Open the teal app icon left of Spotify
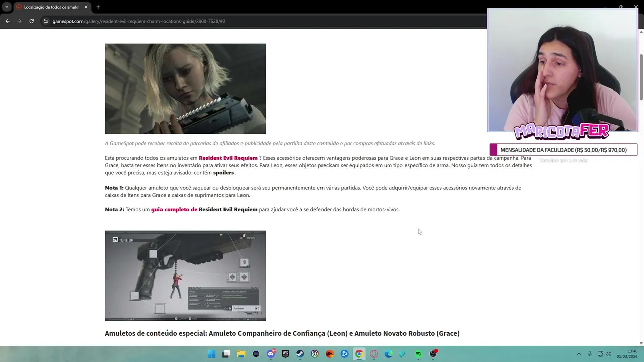 coord(403,354)
